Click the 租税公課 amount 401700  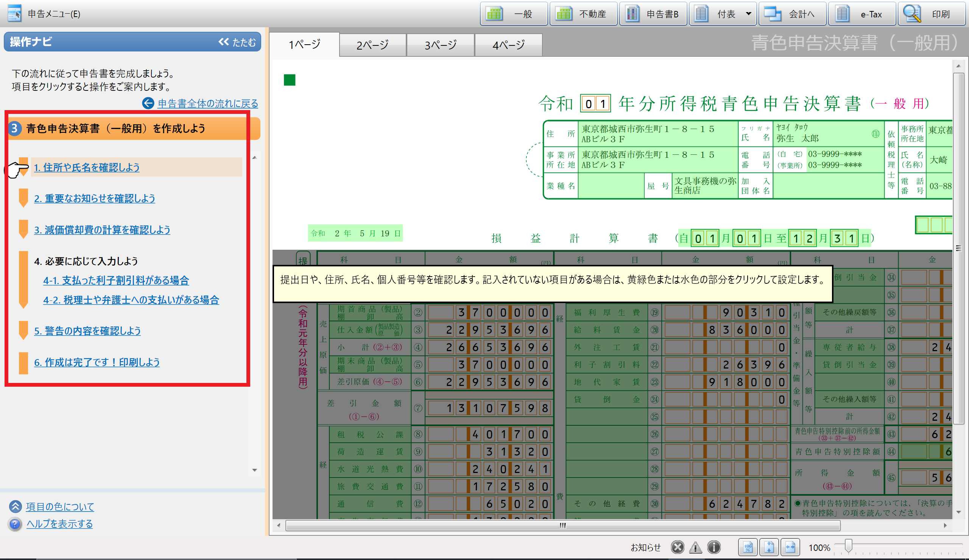pos(489,434)
